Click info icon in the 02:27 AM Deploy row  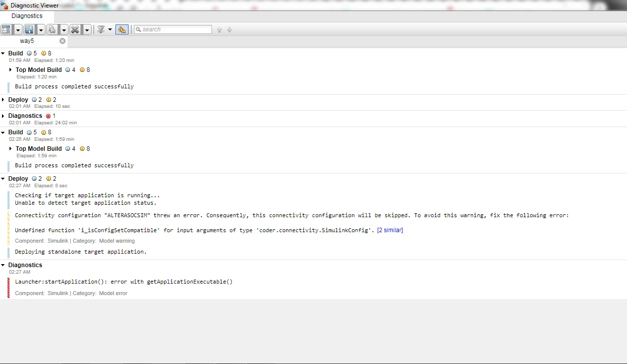click(x=34, y=179)
